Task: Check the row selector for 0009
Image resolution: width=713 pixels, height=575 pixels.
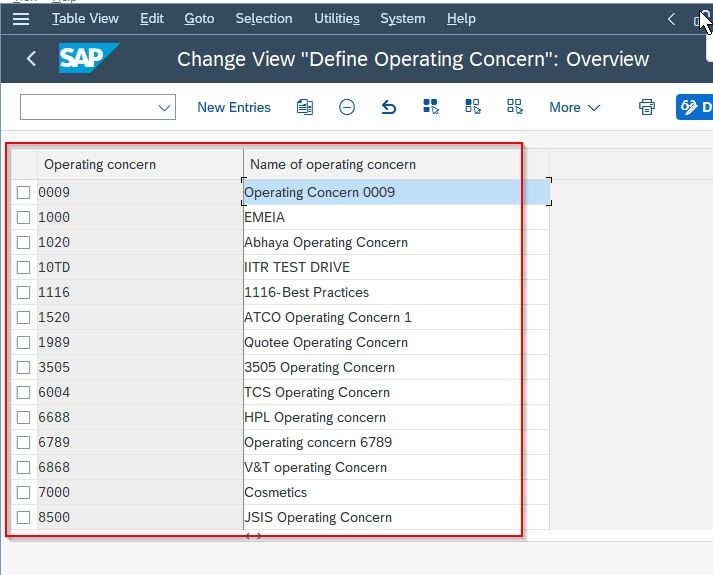Action: point(24,192)
